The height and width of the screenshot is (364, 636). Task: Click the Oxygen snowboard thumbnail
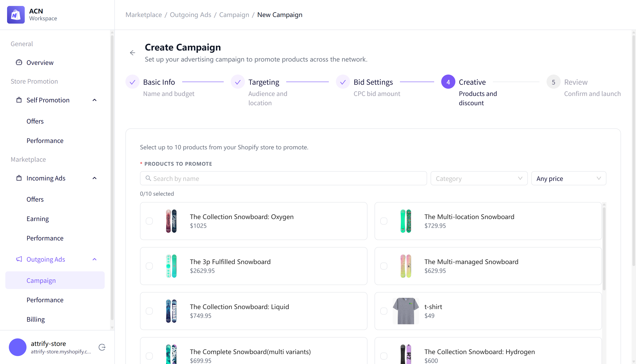pyautogui.click(x=171, y=221)
